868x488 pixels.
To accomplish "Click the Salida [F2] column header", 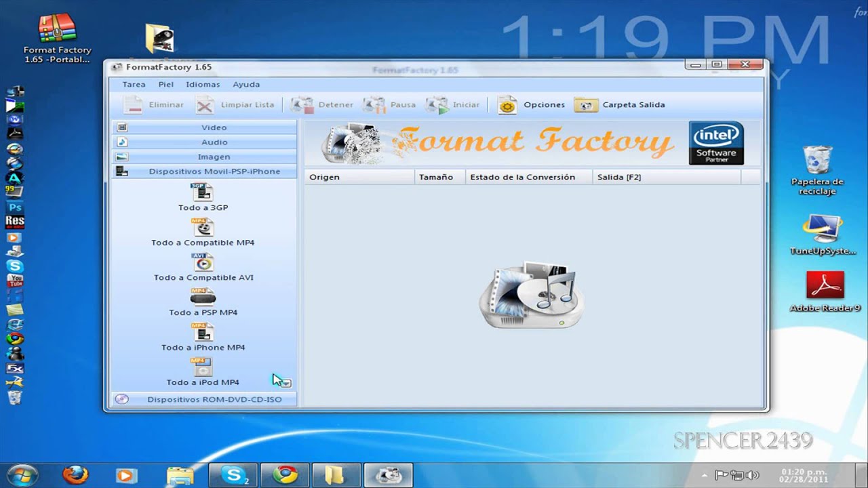I will pos(667,177).
